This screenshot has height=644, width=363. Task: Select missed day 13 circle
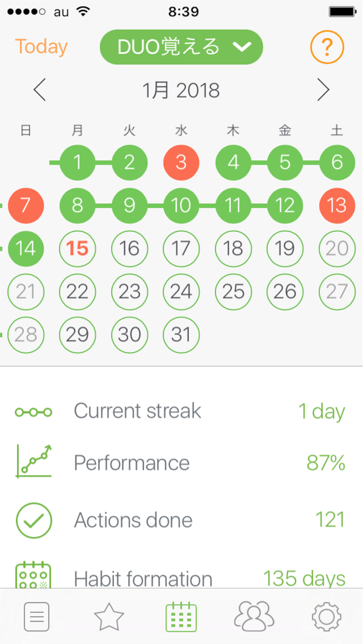337,205
